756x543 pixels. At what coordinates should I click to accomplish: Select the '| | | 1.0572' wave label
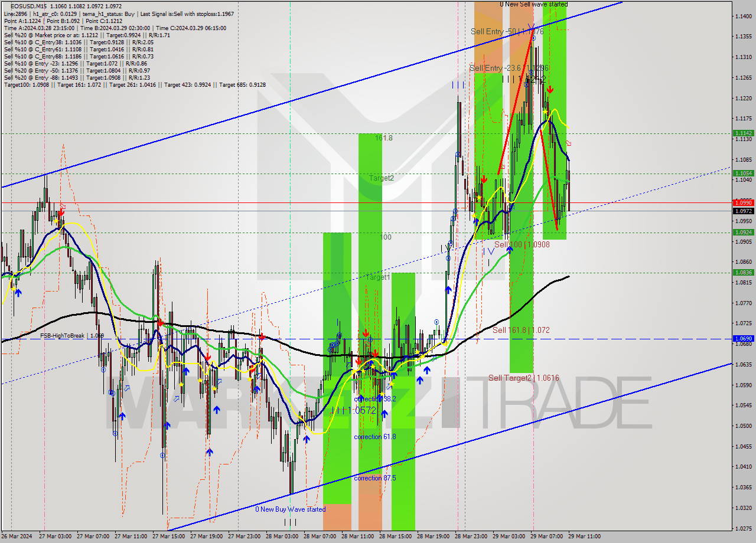click(353, 410)
